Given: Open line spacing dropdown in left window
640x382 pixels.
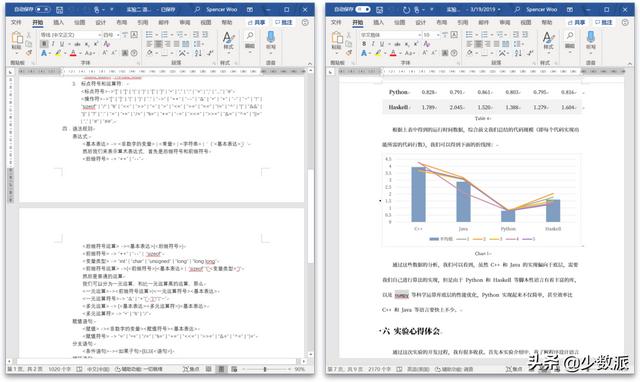Looking at the screenshot, I should (x=198, y=44).
